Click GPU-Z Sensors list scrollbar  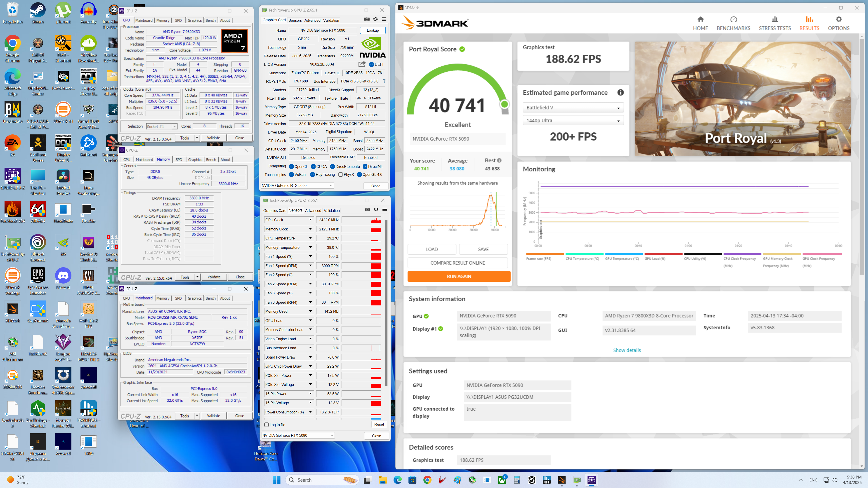pyautogui.click(x=386, y=303)
